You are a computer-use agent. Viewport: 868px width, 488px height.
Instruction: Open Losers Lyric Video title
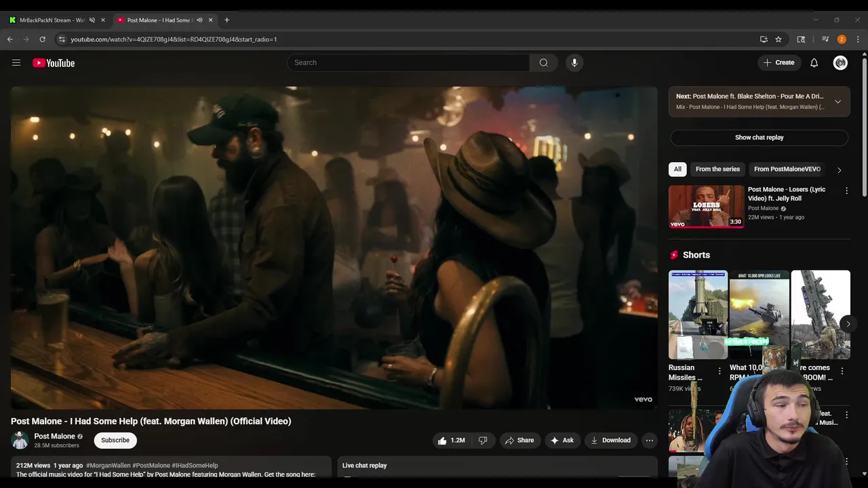coord(787,194)
